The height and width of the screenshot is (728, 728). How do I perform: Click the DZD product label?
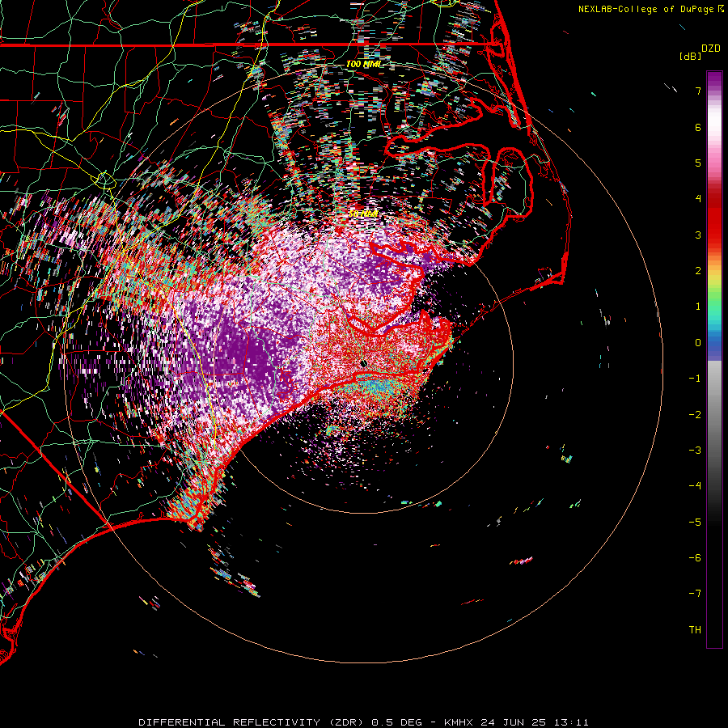711,49
